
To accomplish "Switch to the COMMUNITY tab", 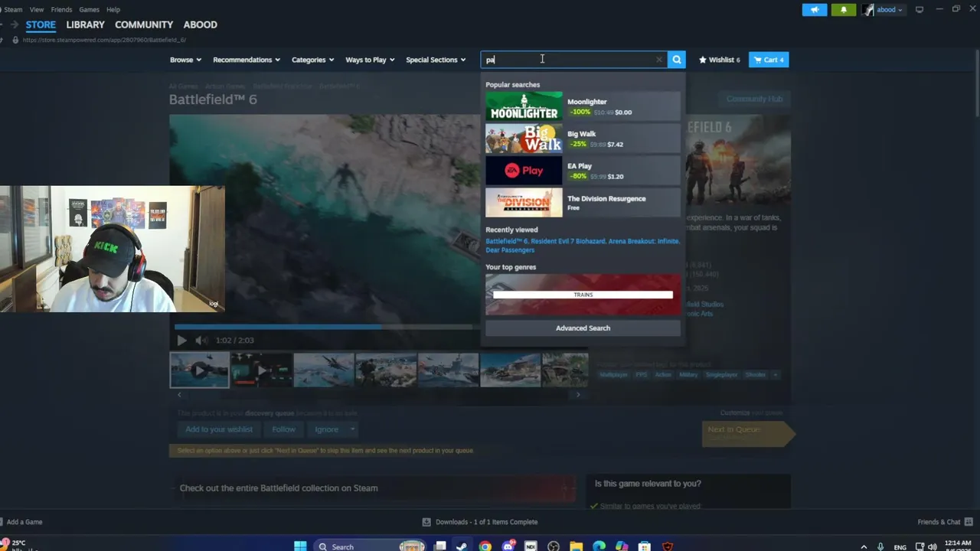I will click(144, 24).
